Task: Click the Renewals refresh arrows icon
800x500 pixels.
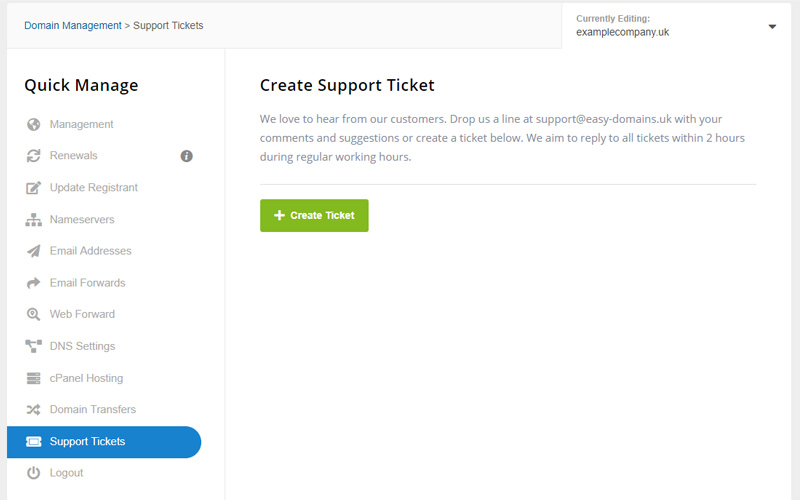Action: point(33,156)
